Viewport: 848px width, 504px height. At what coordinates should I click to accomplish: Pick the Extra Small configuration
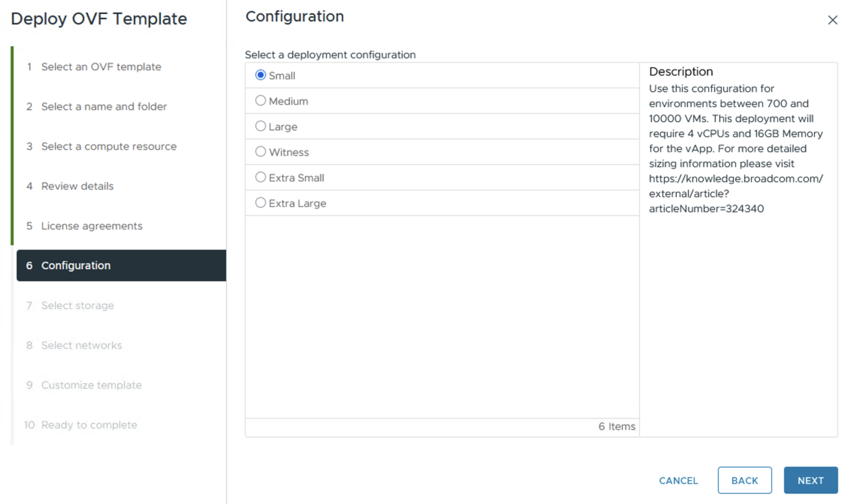click(x=260, y=177)
